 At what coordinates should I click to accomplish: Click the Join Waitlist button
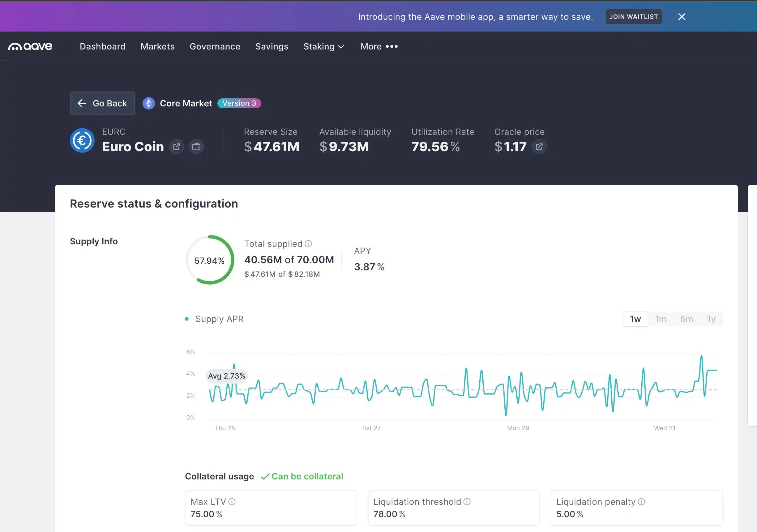pyautogui.click(x=633, y=17)
